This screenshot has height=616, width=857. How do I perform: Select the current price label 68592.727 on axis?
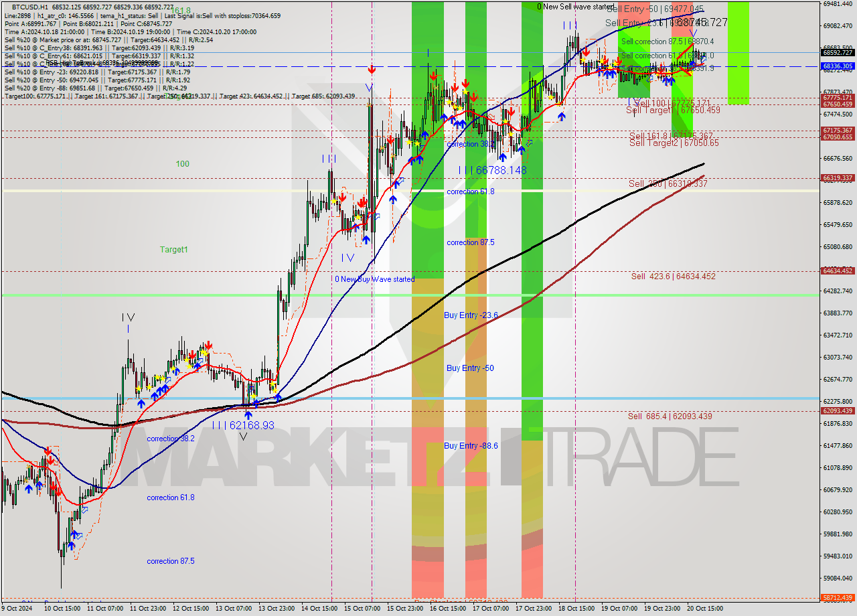point(838,52)
